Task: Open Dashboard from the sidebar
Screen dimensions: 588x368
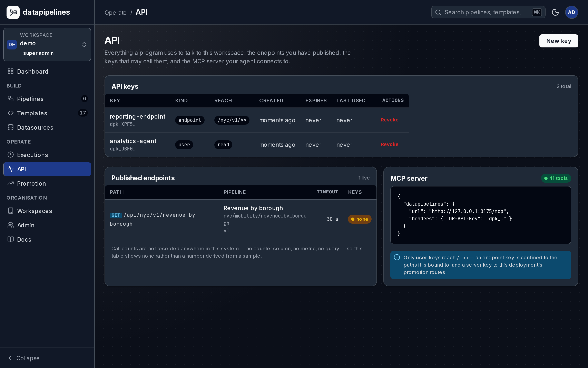Action: click(47, 71)
